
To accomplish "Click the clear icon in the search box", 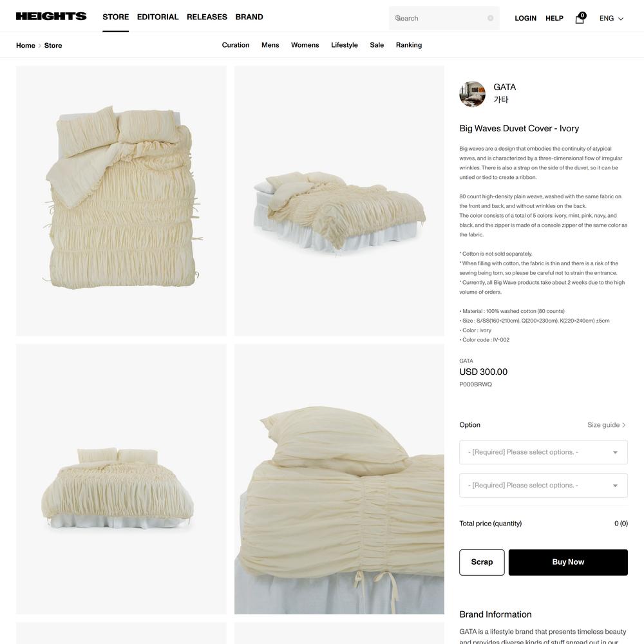I will click(x=490, y=18).
